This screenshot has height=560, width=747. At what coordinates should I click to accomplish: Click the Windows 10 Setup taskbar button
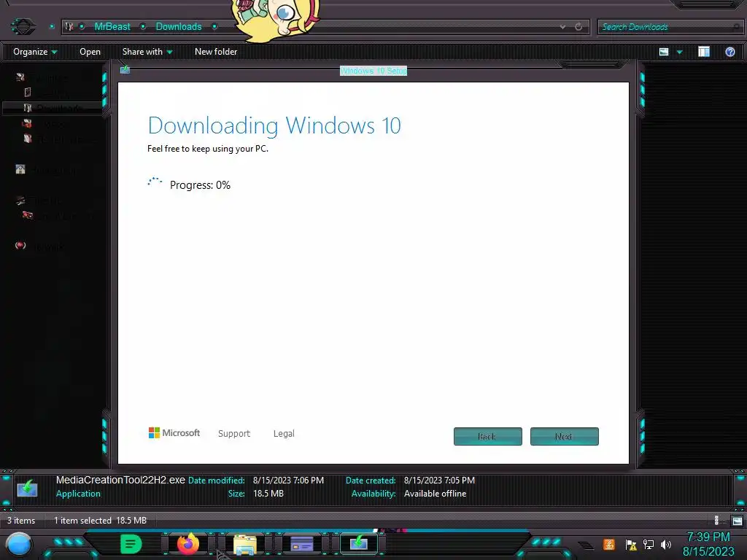coord(359,543)
